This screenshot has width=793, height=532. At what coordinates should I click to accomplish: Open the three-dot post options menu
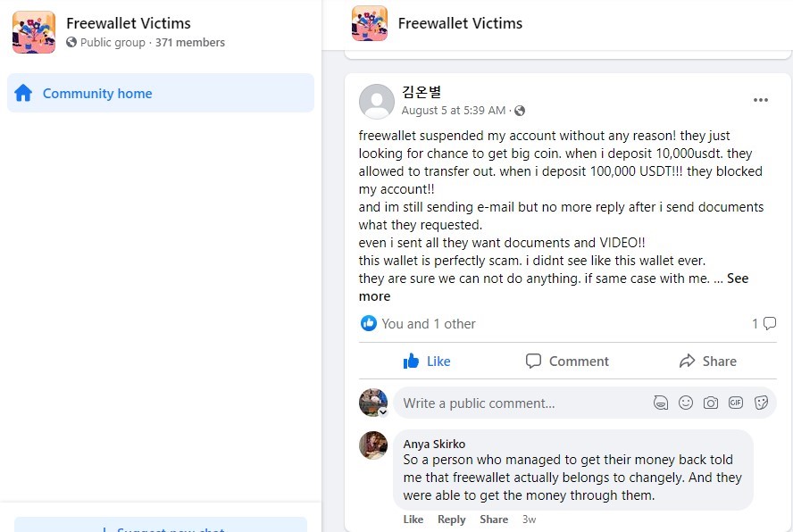tap(760, 100)
